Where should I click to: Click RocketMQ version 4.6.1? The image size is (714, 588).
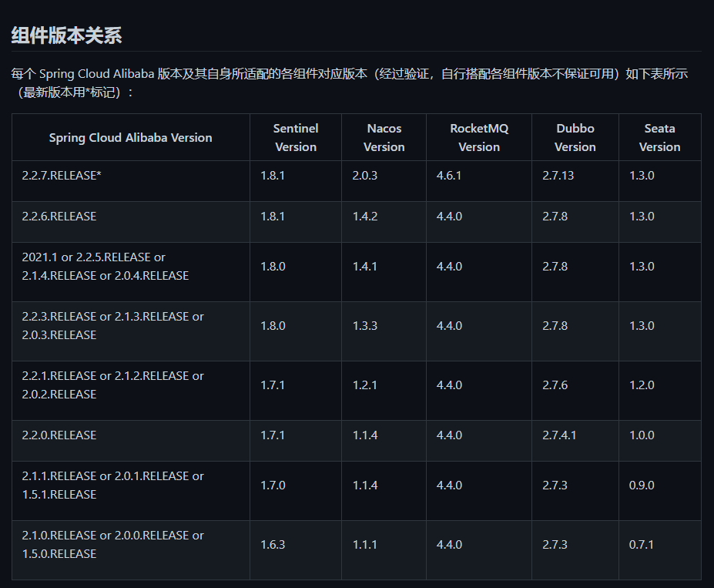[x=449, y=176]
